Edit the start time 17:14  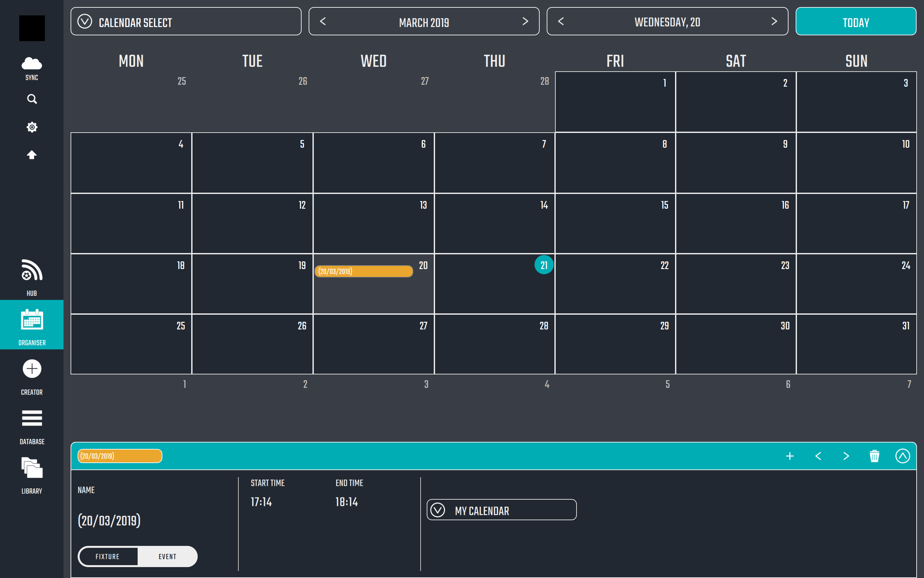[261, 502]
